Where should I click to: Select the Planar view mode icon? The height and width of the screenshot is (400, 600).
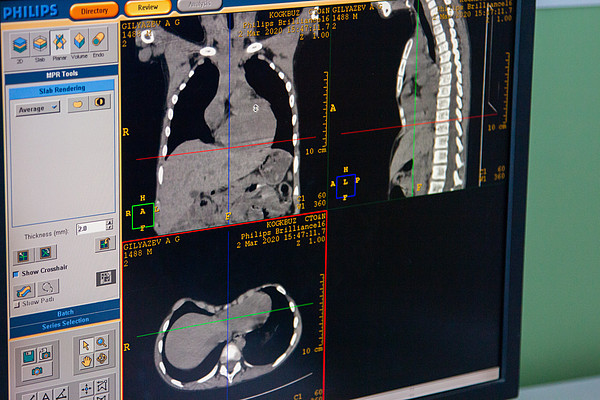(x=59, y=43)
